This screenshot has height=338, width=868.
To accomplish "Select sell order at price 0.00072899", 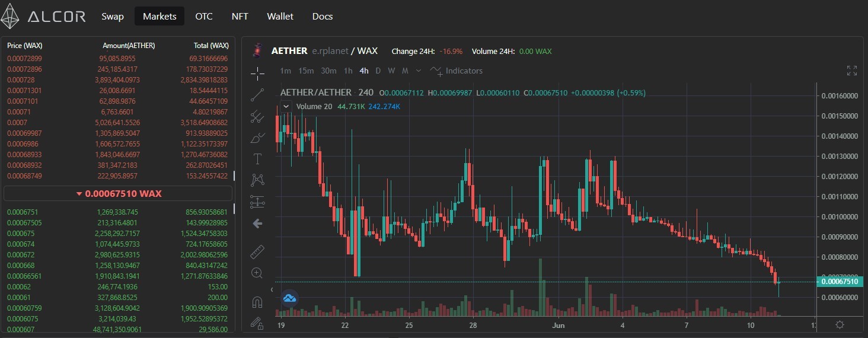I will click(117, 58).
